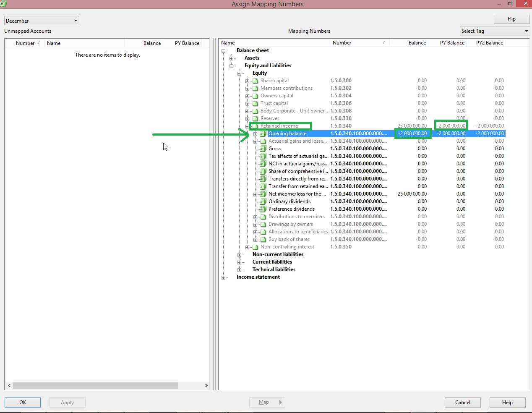Expand the Non-current liabilities node

pyautogui.click(x=239, y=255)
